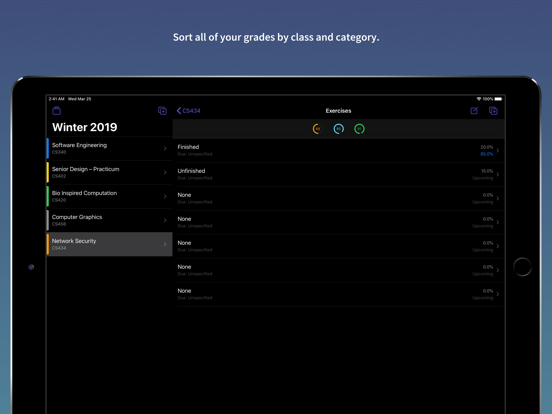Expand chevron on Network Security row
The image size is (552, 414).
point(165,244)
